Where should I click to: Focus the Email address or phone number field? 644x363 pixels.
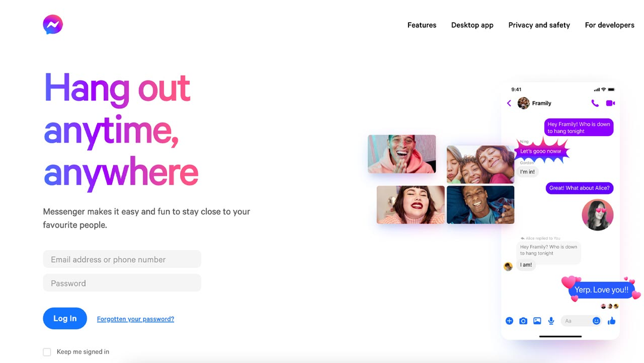(x=122, y=259)
